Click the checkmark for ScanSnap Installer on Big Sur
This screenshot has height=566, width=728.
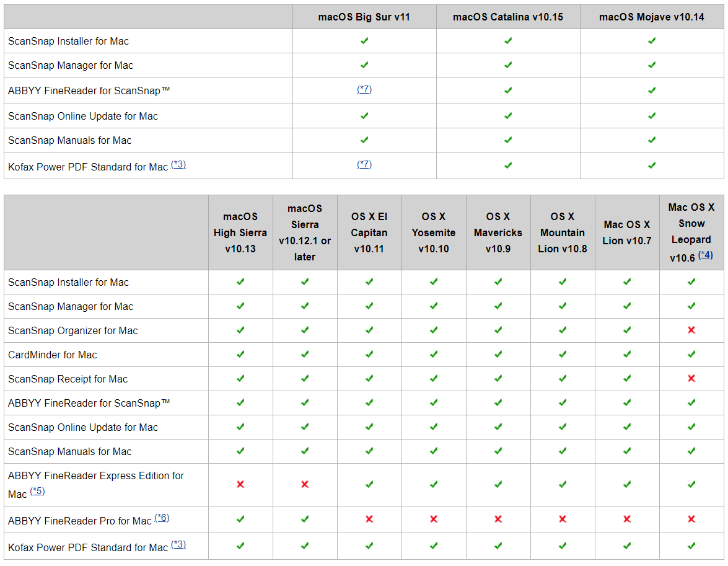(x=364, y=41)
